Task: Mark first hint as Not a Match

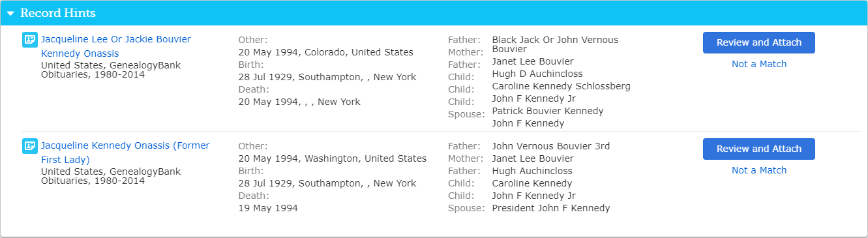Action: tap(759, 64)
